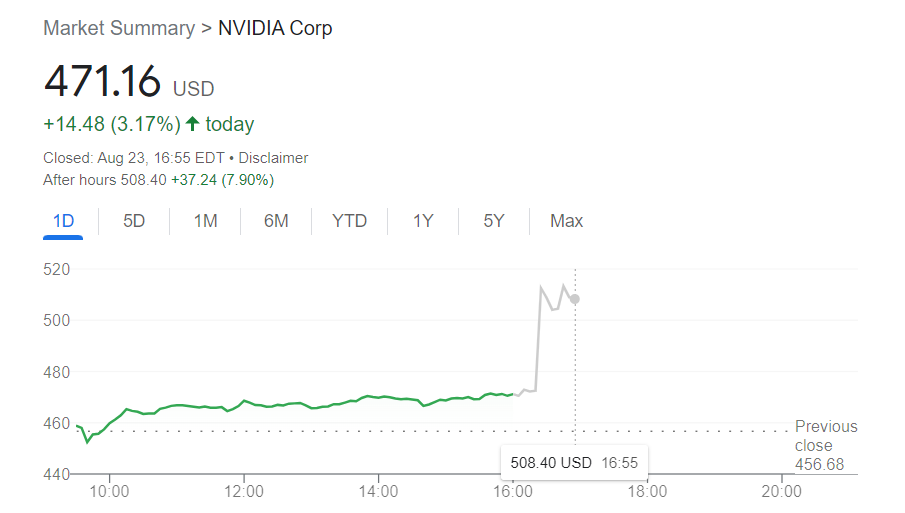Switch to the 5D range tab
The width and height of the screenshot is (905, 513).
[x=134, y=221]
